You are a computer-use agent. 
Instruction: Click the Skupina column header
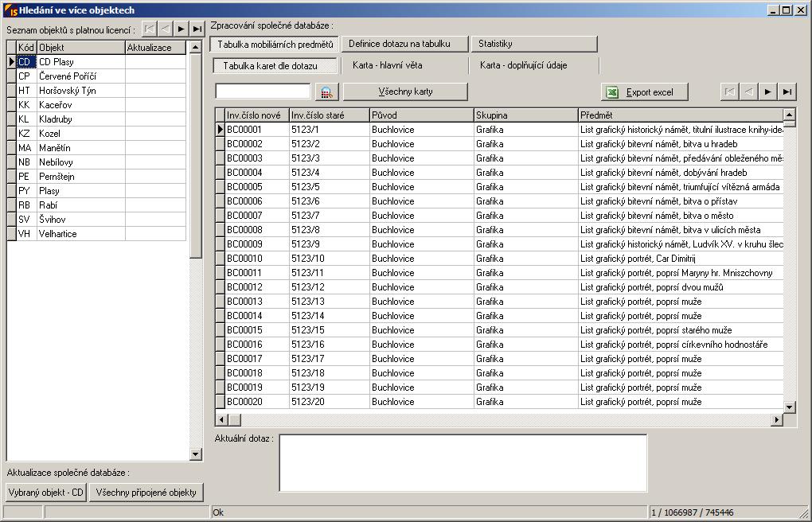click(x=525, y=115)
